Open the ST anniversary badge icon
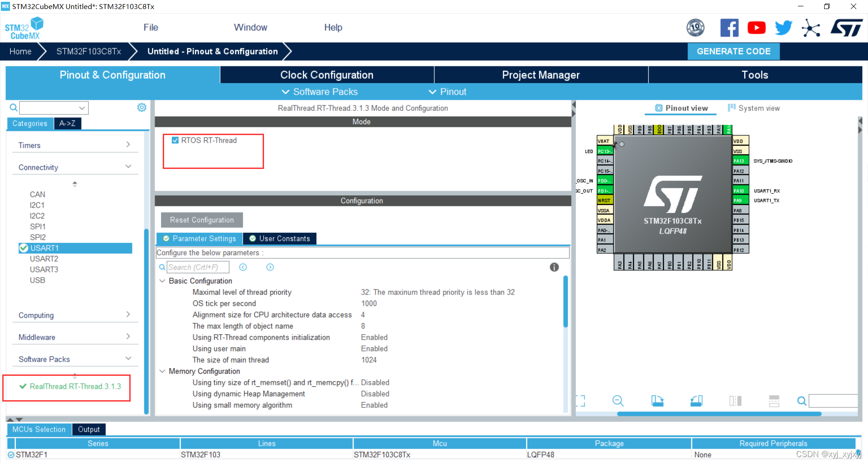Viewport: 868px width, 463px height. pos(695,28)
